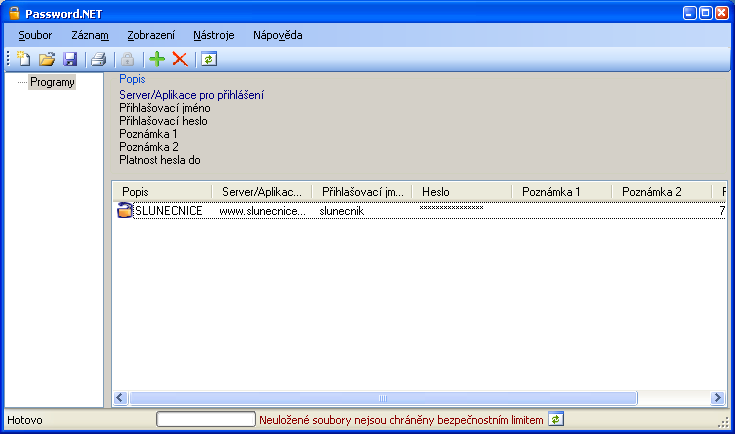The height and width of the screenshot is (434, 735).
Task: Open the Zobrazení menu
Action: coord(151,35)
